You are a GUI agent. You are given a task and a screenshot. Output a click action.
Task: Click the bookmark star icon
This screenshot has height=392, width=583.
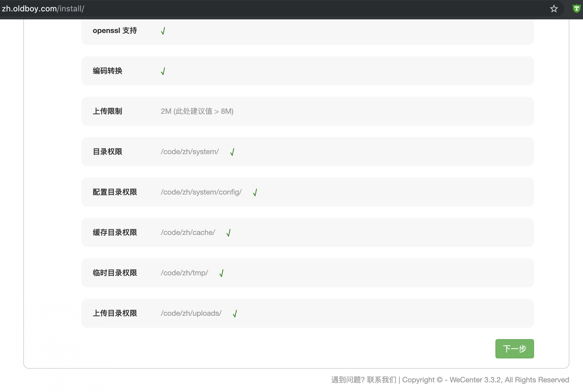tap(554, 9)
